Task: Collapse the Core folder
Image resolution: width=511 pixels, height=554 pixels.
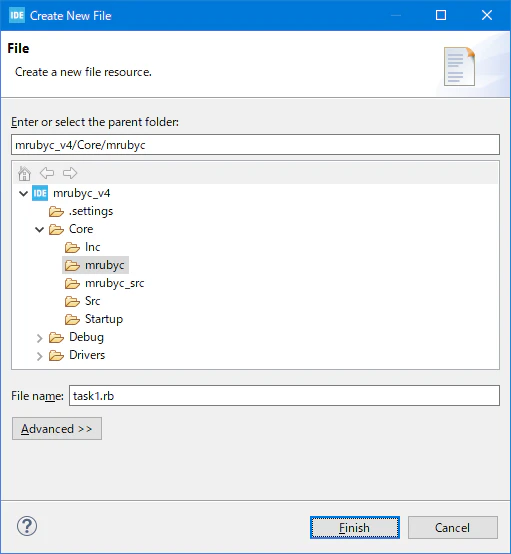Action: 40,230
